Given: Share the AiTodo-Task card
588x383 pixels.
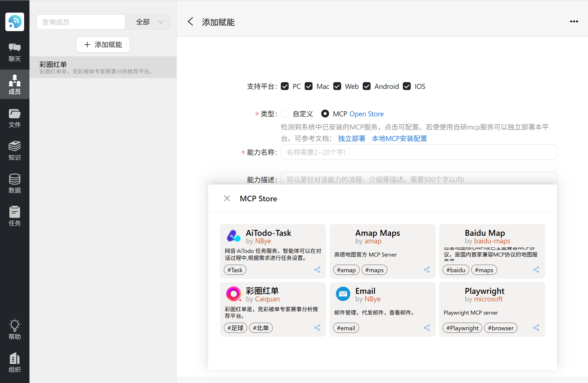Looking at the screenshot, I should 317,270.
